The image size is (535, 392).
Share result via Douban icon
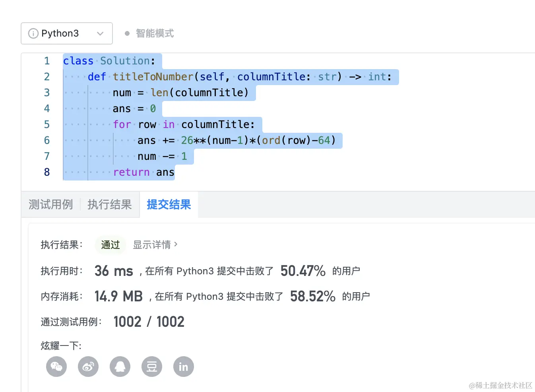click(x=152, y=367)
